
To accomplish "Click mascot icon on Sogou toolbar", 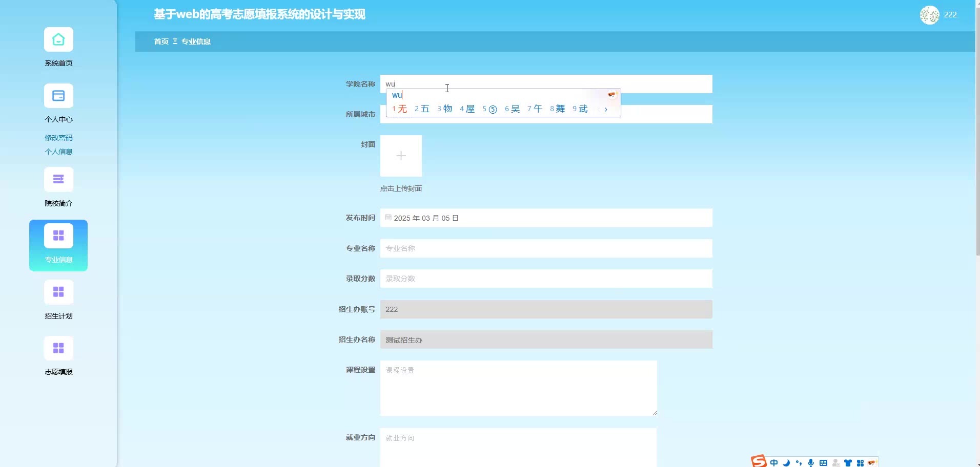I will (872, 463).
